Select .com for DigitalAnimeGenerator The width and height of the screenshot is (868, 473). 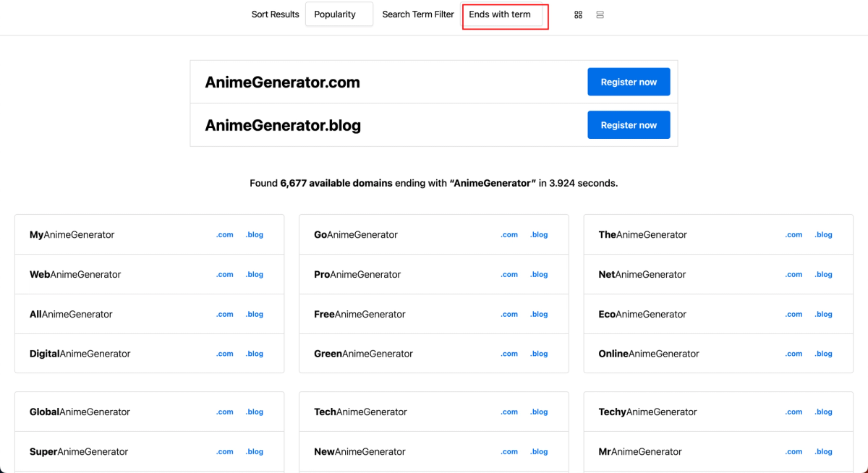(x=225, y=354)
